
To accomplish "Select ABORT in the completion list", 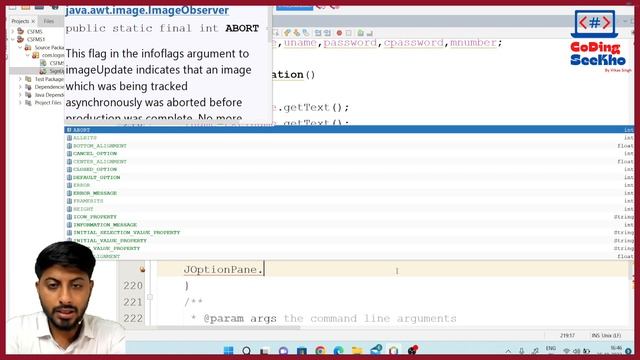I will click(349, 130).
